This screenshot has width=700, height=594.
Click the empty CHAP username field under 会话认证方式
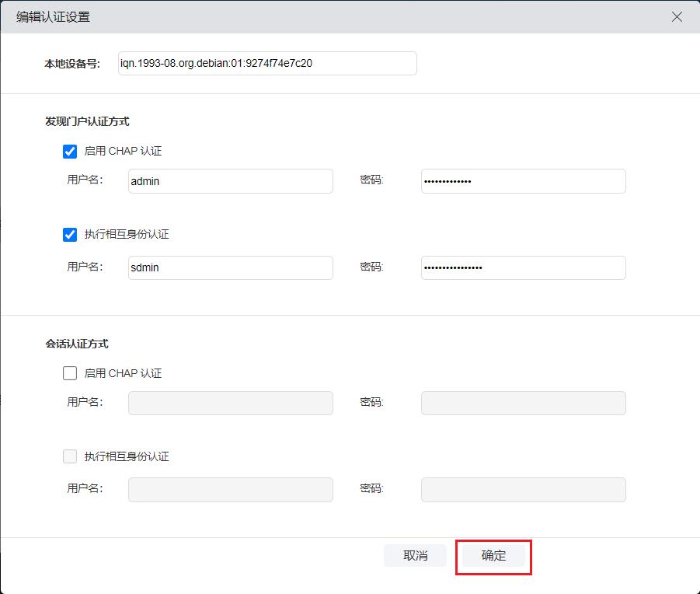pyautogui.click(x=230, y=403)
